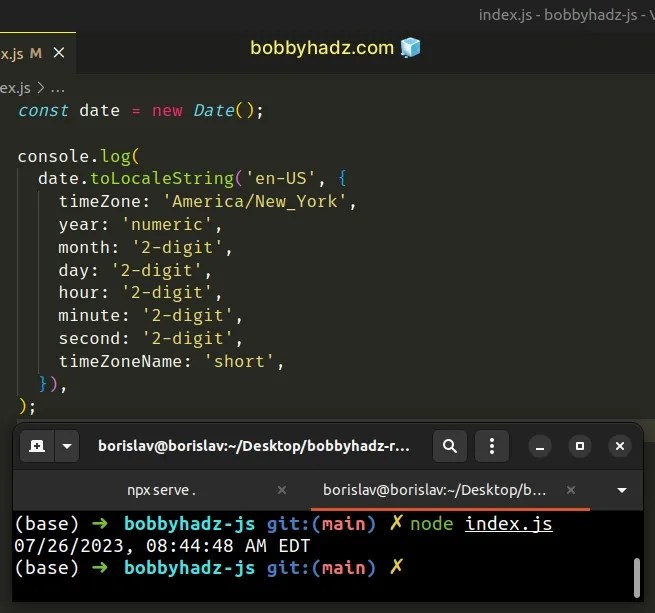Expand the new-tab dropdown arrow in terminal
The image size is (655, 613).
(x=67, y=446)
